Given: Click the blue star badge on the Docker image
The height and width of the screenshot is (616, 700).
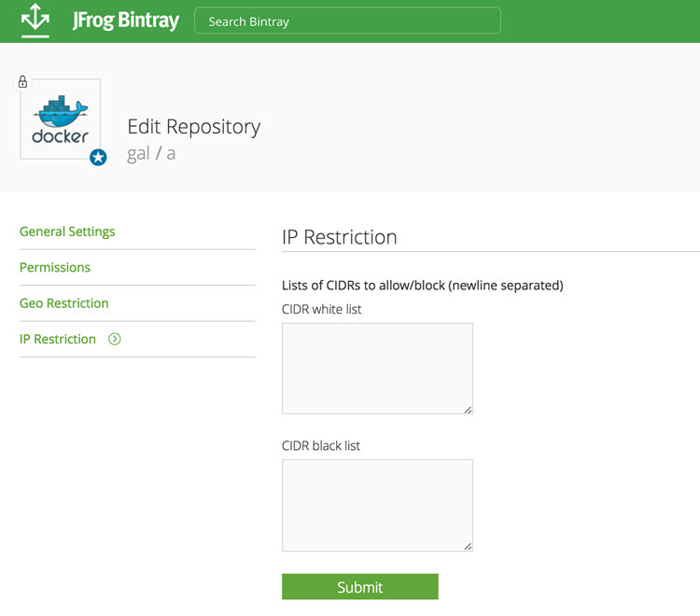Looking at the screenshot, I should pyautogui.click(x=98, y=158).
